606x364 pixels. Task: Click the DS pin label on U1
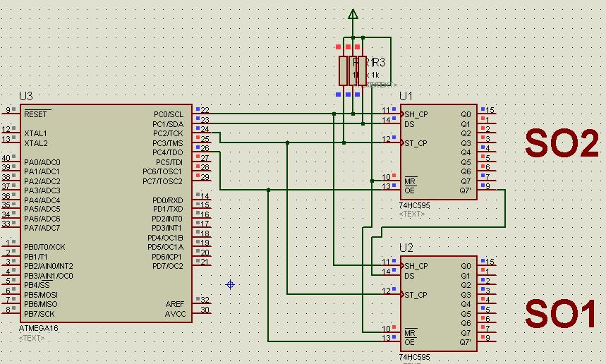click(x=409, y=124)
